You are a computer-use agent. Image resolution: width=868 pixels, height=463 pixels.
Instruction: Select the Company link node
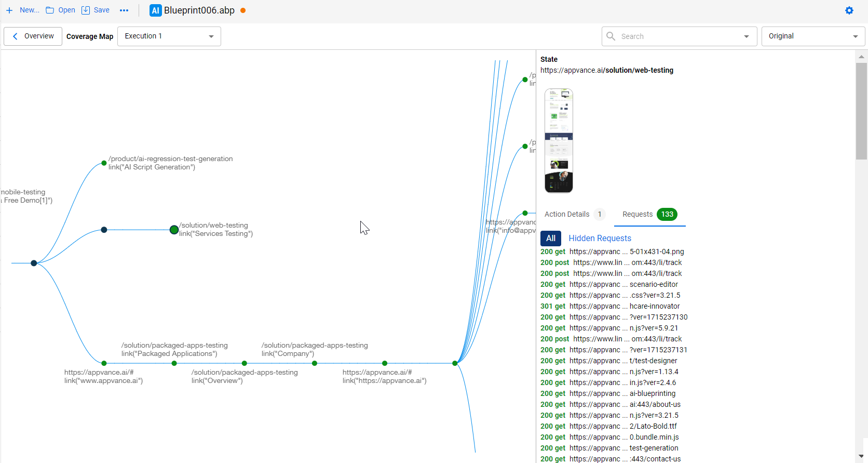pos(315,363)
